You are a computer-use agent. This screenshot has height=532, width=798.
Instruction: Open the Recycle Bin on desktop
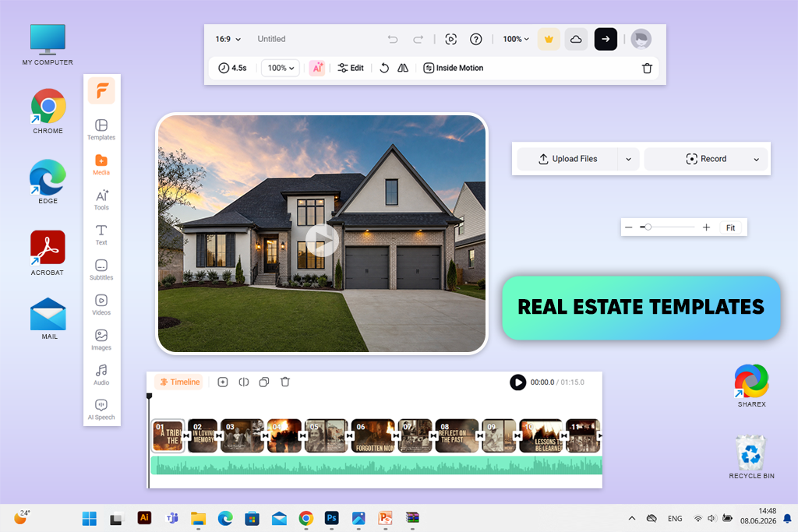pos(751,456)
